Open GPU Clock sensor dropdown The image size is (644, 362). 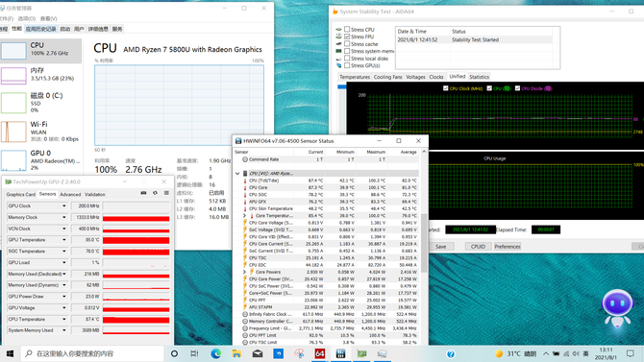64,205
